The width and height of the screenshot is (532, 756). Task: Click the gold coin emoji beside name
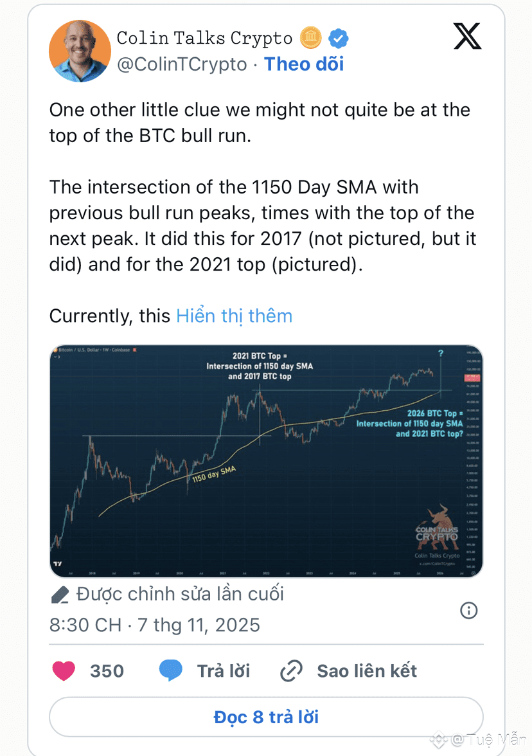pyautogui.click(x=311, y=39)
